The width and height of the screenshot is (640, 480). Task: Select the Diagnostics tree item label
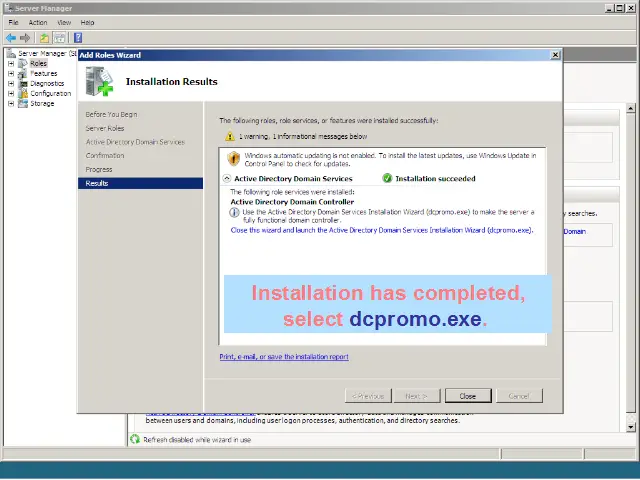(x=47, y=84)
